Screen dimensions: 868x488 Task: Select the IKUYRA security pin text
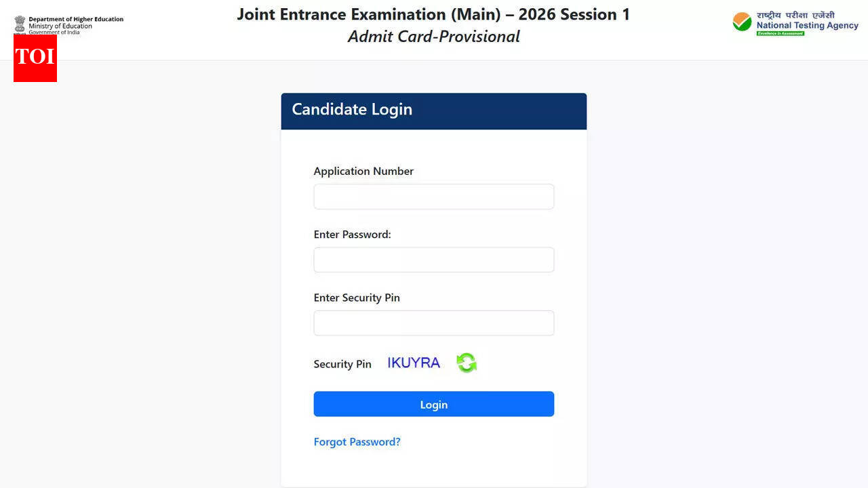point(413,363)
